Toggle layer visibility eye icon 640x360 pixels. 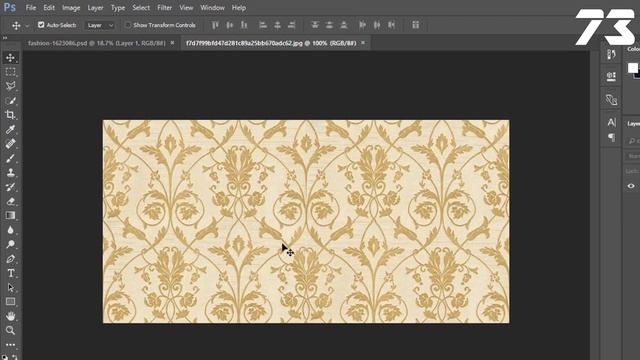click(631, 186)
